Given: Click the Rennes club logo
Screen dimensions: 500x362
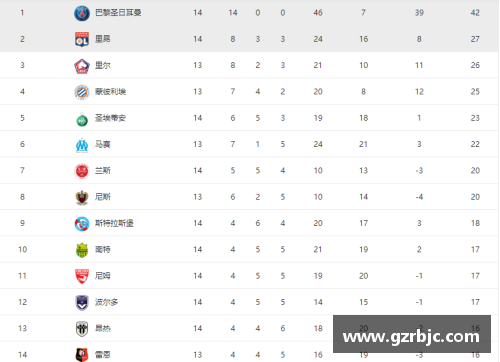Looking at the screenshot, I should [x=82, y=355].
